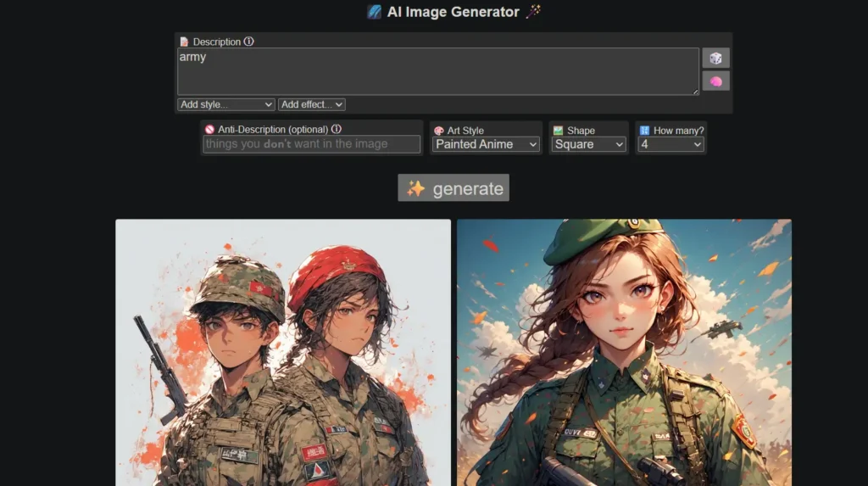Click the feather icon before the title
Image resolution: width=868 pixels, height=486 pixels.
374,12
